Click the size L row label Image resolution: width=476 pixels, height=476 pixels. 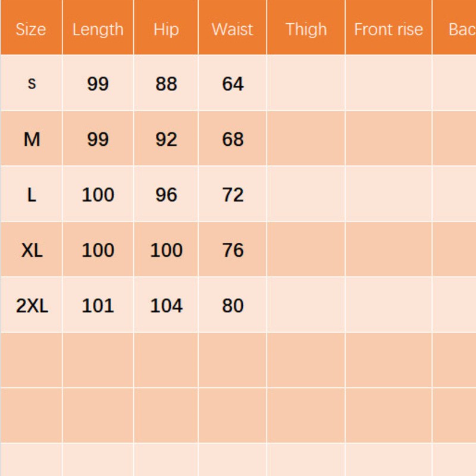32,195
